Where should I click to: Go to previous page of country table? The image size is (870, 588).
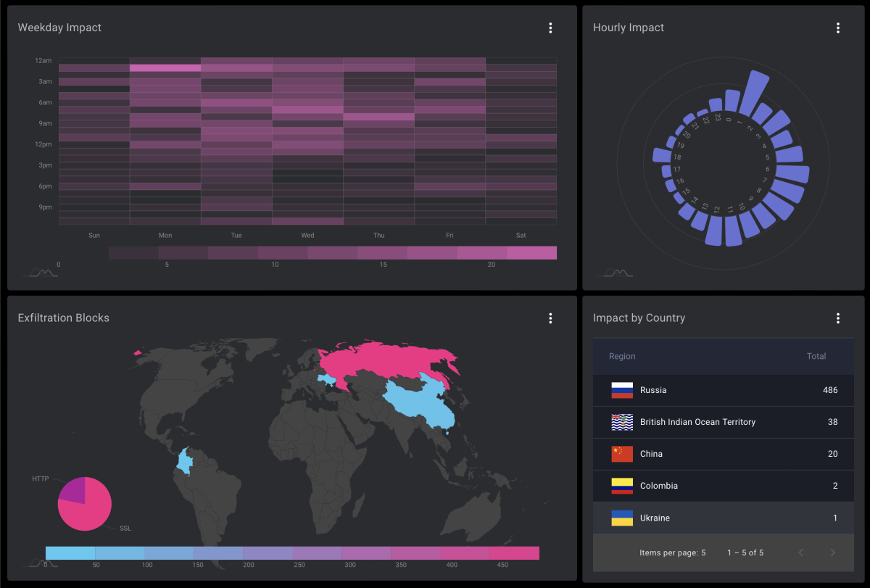[801, 552]
